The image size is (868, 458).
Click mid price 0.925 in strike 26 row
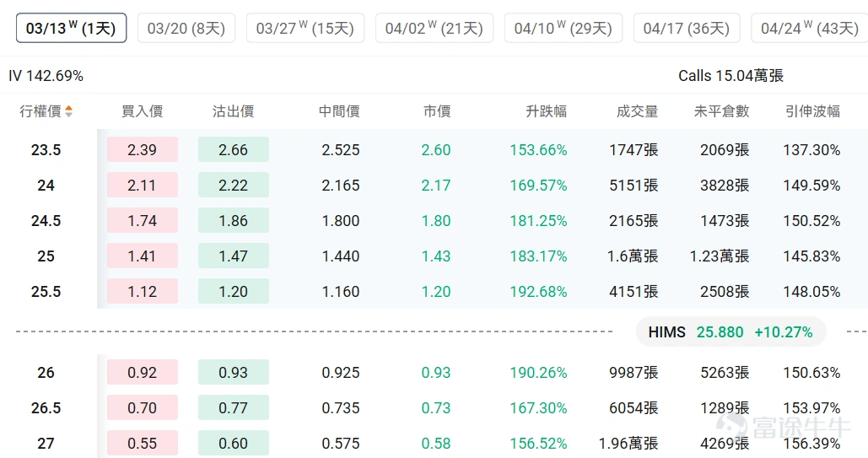(341, 372)
